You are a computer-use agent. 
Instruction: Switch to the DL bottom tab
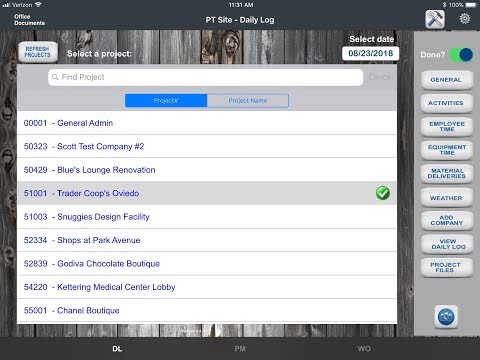117,349
